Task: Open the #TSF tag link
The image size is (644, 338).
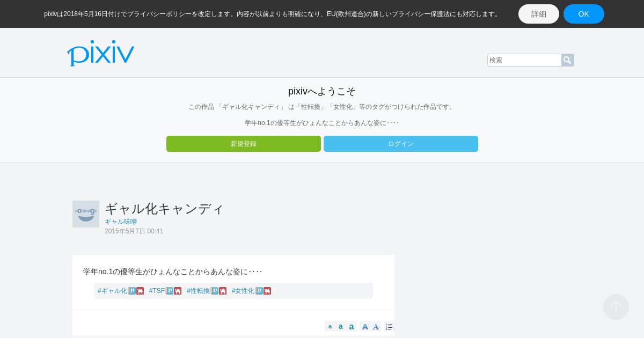Action: [157, 291]
